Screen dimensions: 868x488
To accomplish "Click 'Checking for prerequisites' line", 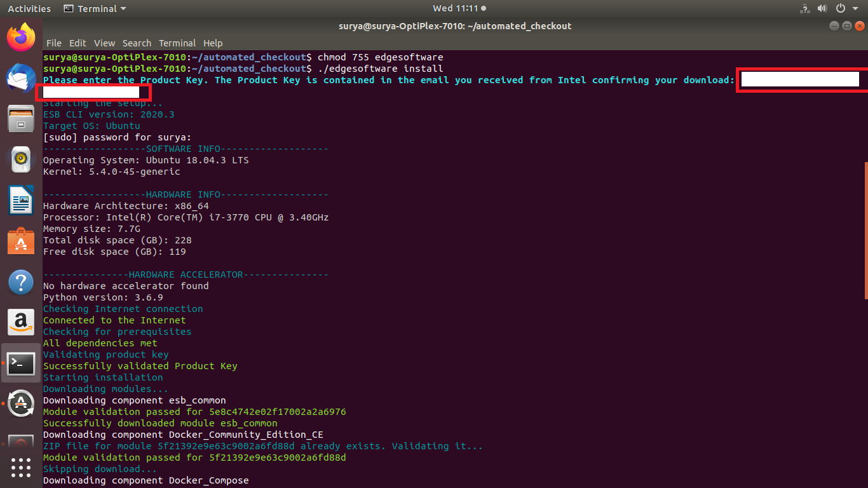I will pos(117,332).
